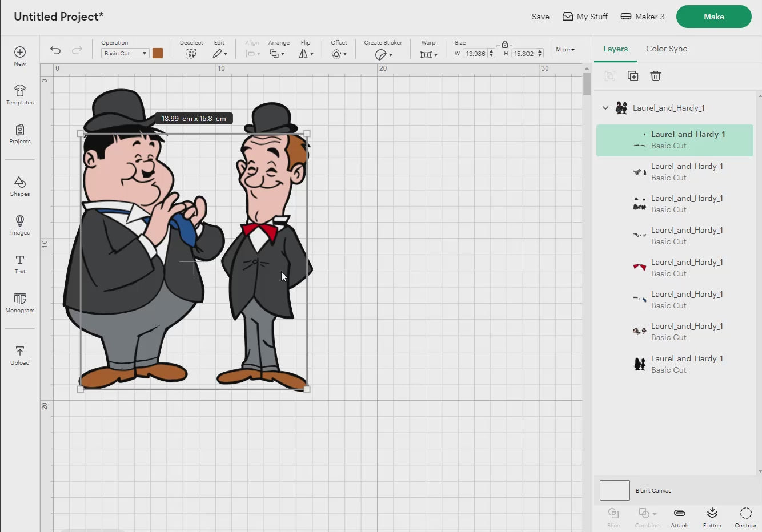
Task: Click the Redo arrow
Action: point(77,50)
